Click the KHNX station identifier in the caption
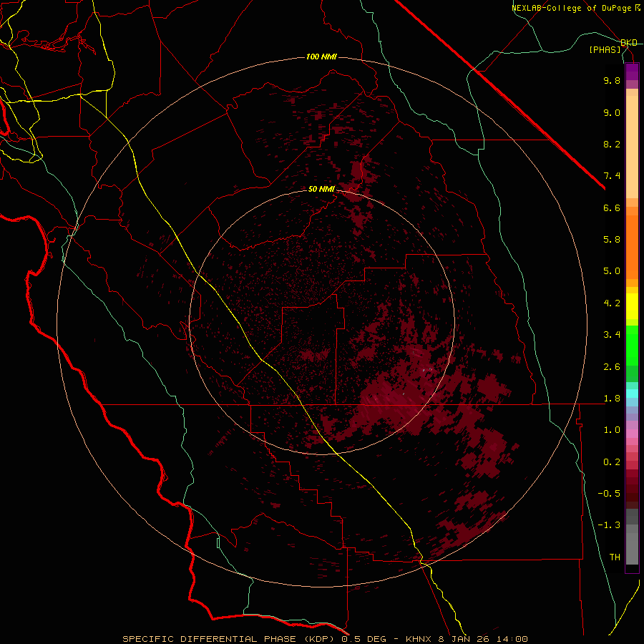 coord(419,639)
